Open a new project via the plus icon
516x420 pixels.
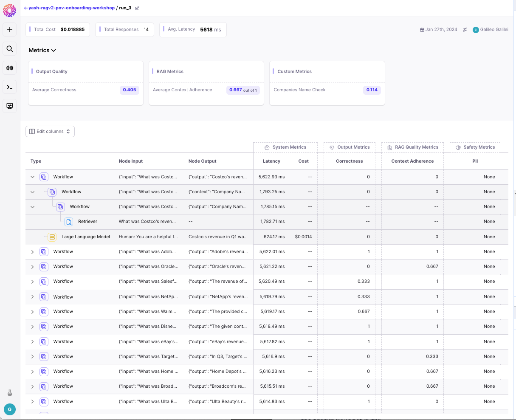click(x=9, y=30)
